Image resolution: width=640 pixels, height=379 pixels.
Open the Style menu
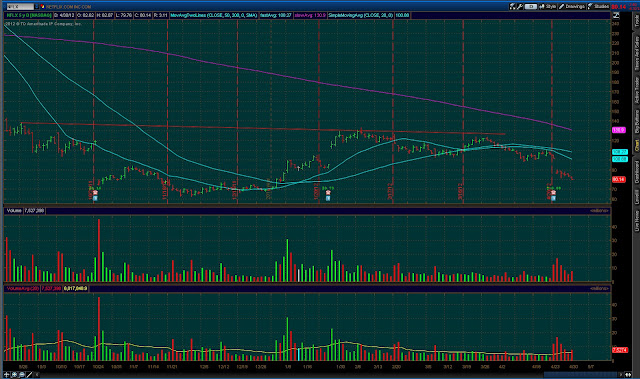click(548, 7)
